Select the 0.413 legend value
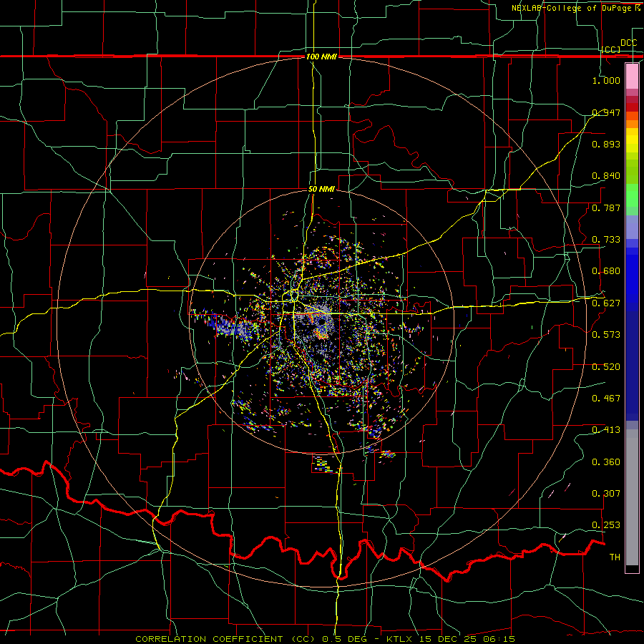This screenshot has width=644, height=644. [x=606, y=430]
